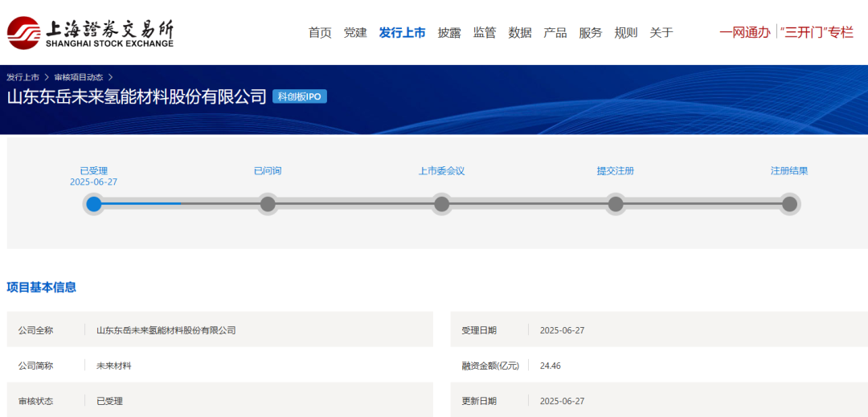Click the 受理日期 value 2025-06-27
Screen dimensions: 868x417
coord(562,330)
